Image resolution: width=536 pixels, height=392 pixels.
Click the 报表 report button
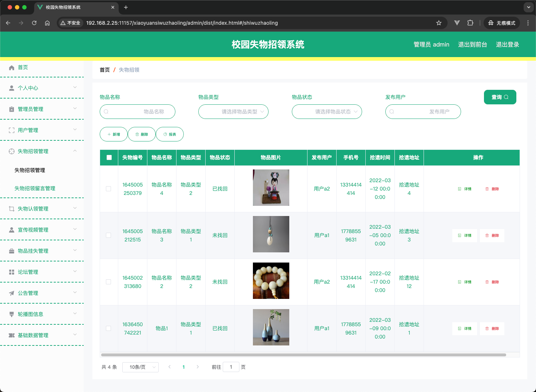coord(170,134)
